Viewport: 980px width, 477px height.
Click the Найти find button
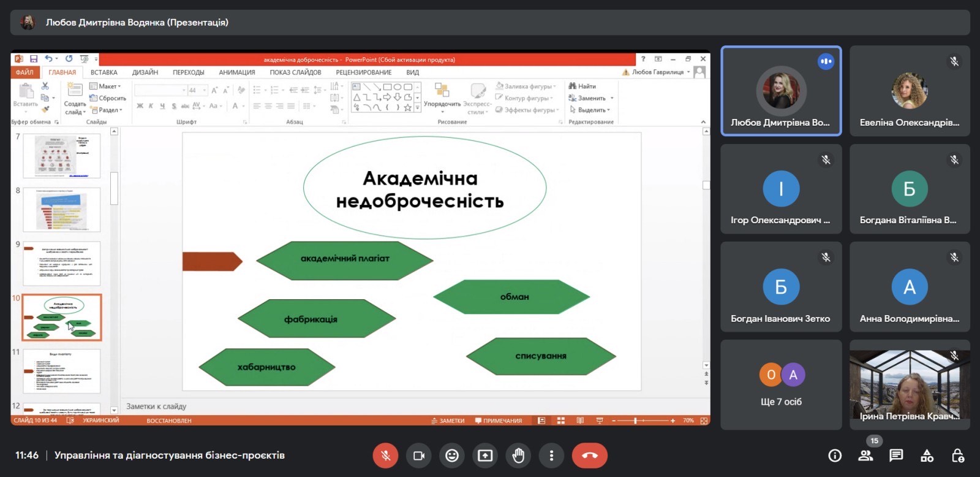[x=582, y=86]
